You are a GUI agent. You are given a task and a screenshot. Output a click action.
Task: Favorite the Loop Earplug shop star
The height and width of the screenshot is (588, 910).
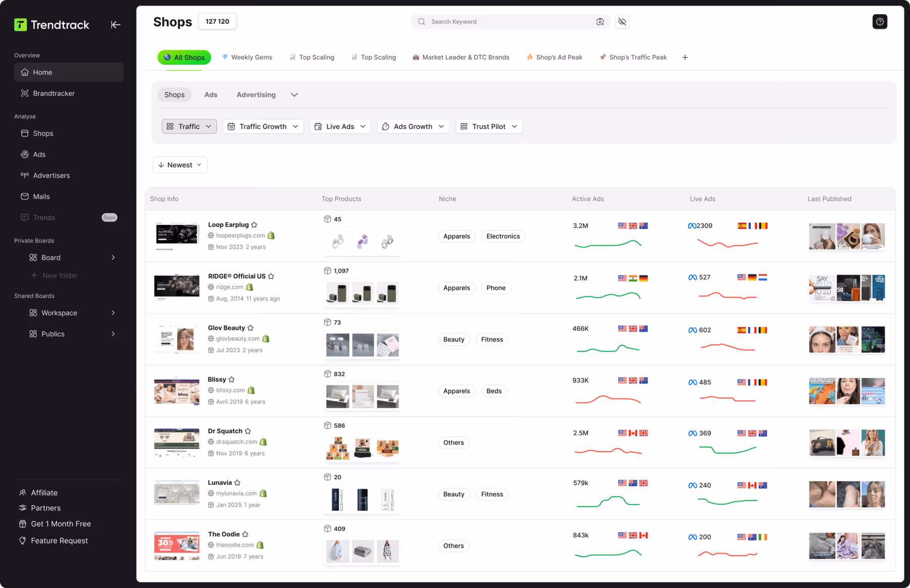[254, 224]
